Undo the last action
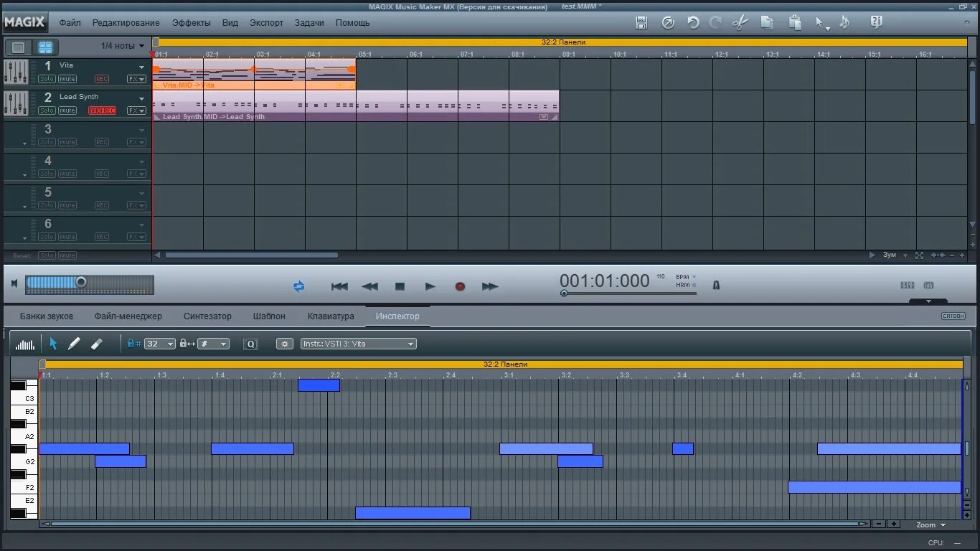980x551 pixels. (693, 23)
